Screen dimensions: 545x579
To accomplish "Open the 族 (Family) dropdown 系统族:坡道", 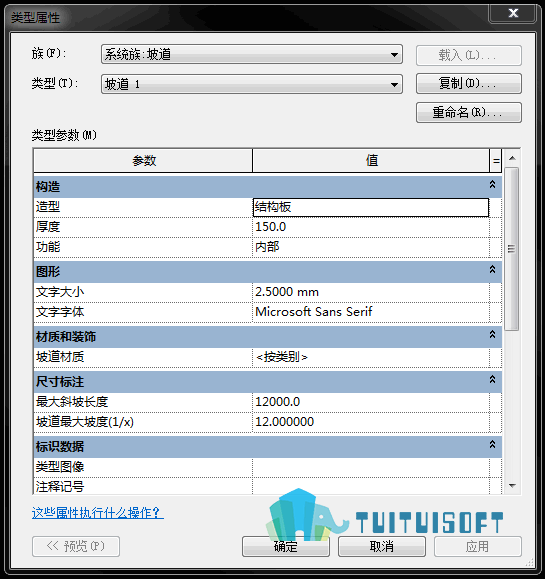I will [251, 54].
